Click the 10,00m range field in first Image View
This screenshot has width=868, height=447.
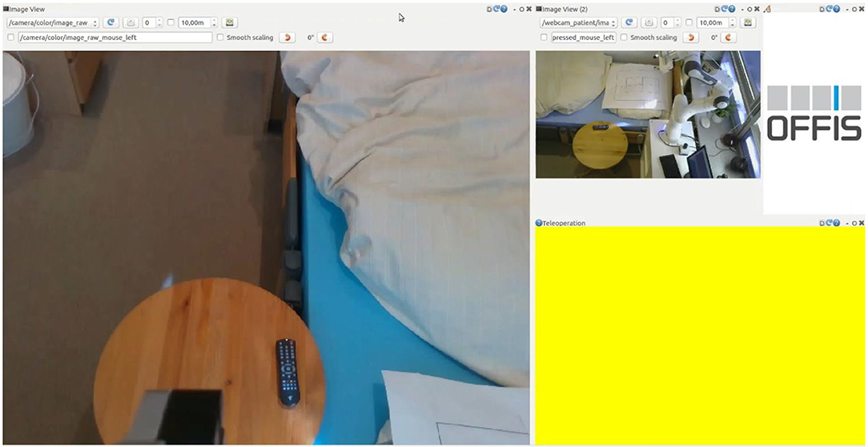(195, 22)
